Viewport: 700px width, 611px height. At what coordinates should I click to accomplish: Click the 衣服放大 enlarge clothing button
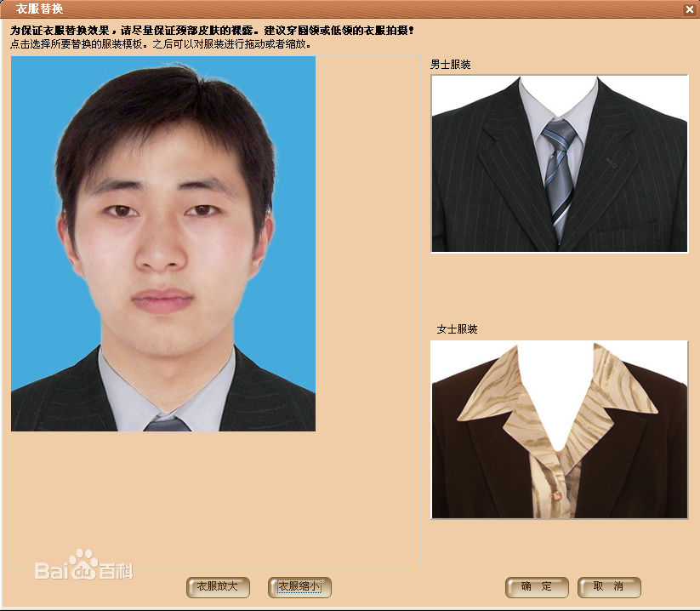[x=218, y=586]
